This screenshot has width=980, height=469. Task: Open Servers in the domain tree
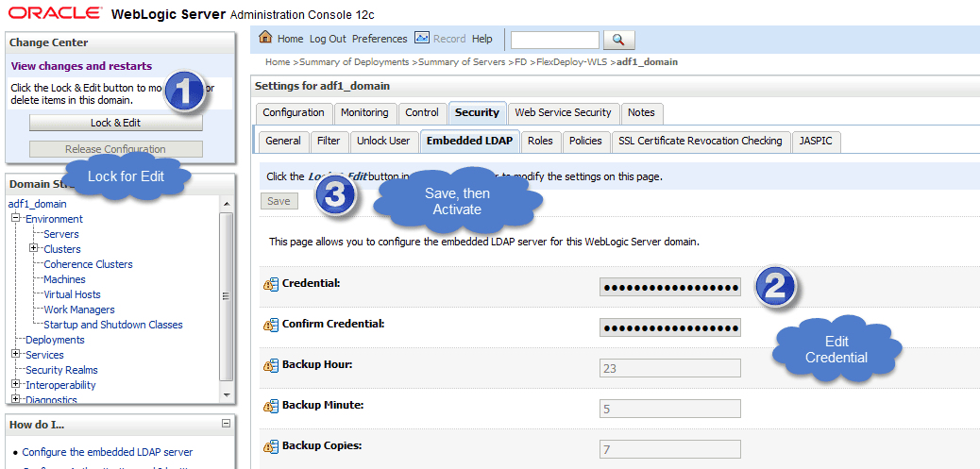(61, 234)
